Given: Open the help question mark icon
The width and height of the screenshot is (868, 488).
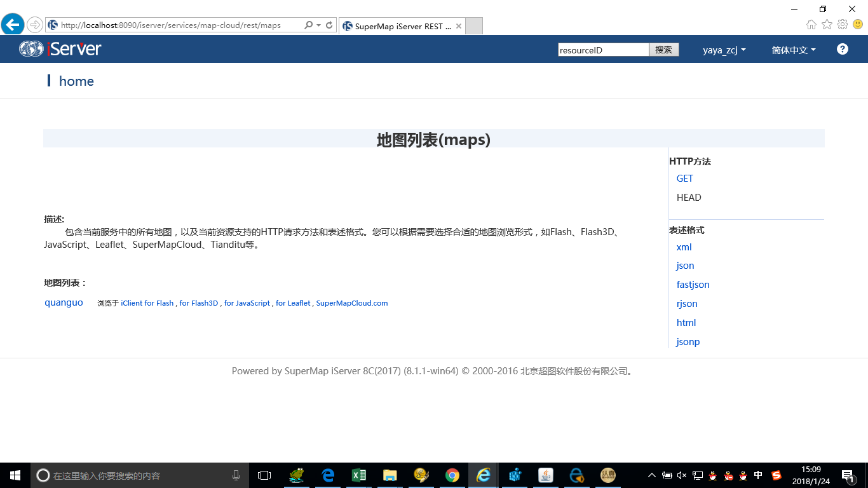Looking at the screenshot, I should [x=843, y=49].
